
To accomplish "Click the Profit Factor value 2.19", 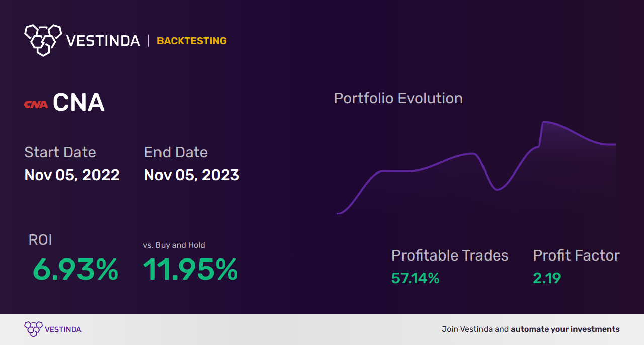I will coord(547,278).
